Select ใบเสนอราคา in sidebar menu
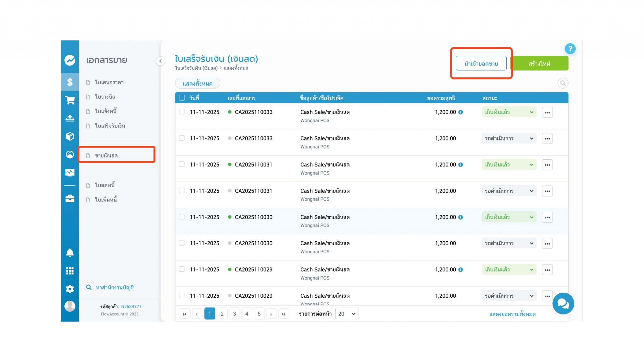 [109, 82]
